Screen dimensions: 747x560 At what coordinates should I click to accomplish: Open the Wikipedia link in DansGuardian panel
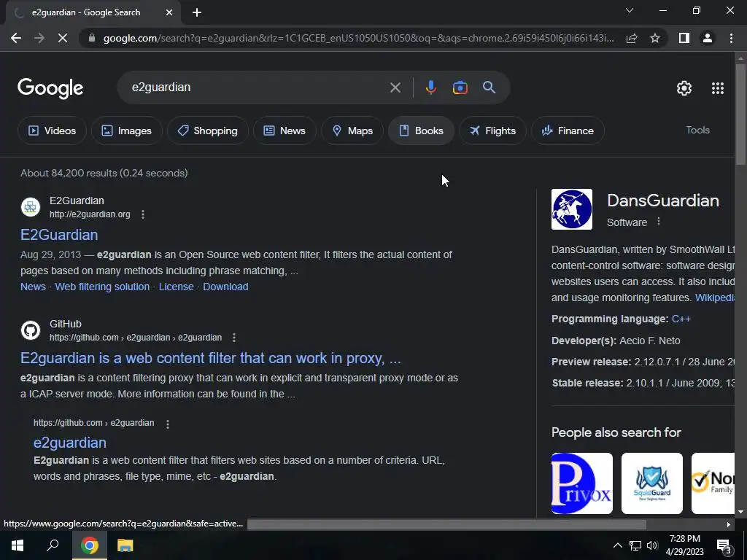coord(715,297)
